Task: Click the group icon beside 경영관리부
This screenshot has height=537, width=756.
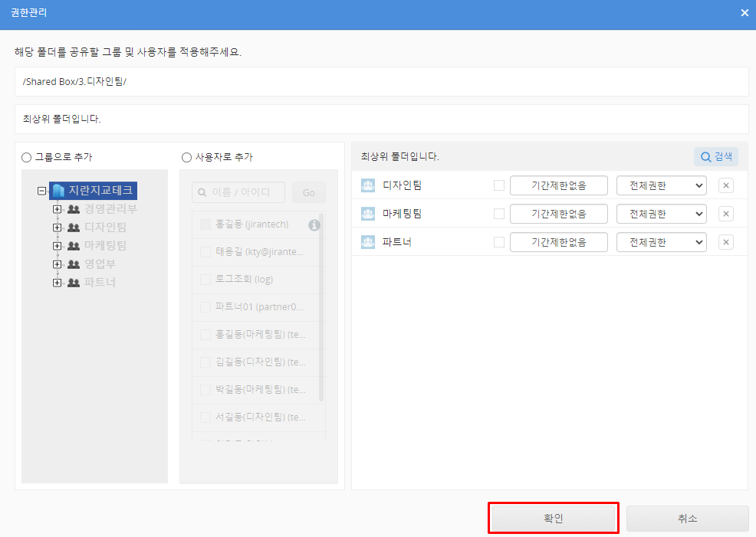Action: pyautogui.click(x=74, y=209)
